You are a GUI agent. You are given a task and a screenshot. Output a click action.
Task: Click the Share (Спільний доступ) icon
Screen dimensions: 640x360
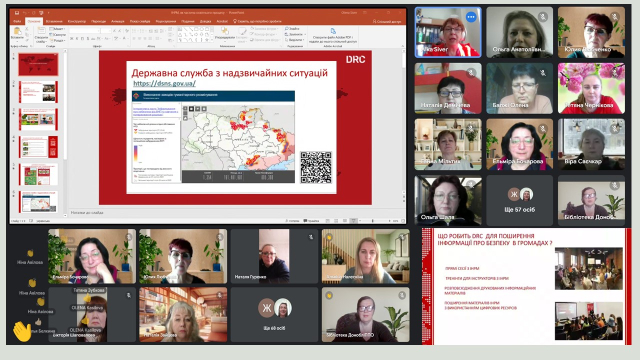click(x=374, y=21)
